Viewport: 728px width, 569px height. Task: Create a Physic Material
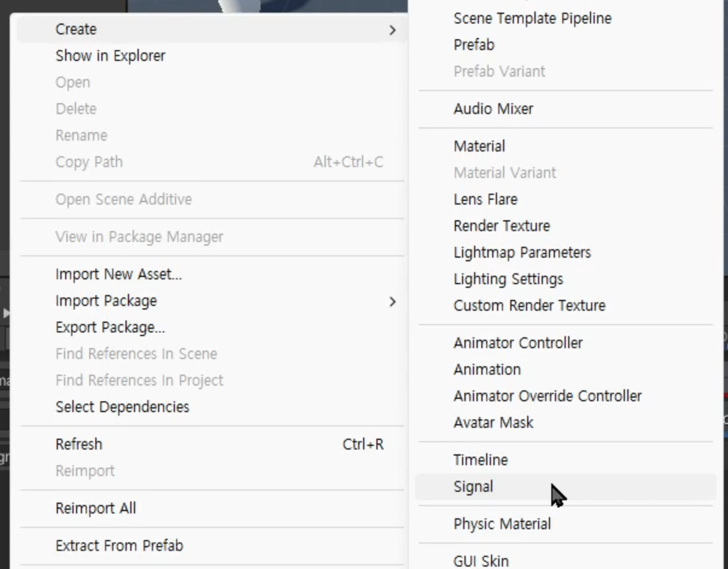coord(502,524)
